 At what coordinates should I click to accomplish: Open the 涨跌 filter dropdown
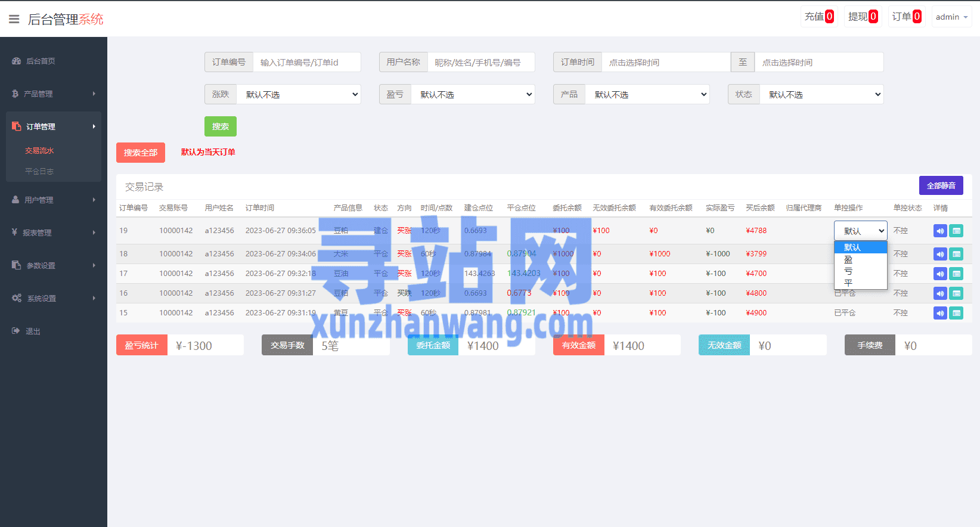299,94
